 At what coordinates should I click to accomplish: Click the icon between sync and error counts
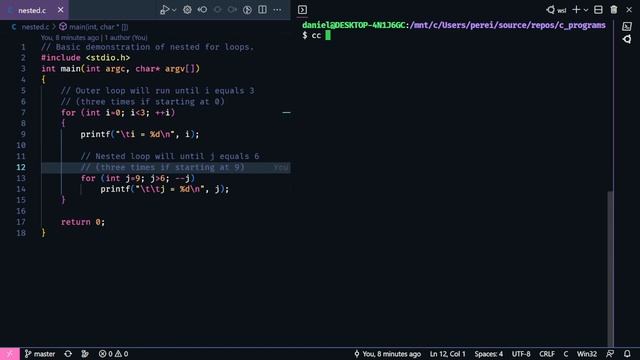[x=85, y=354]
